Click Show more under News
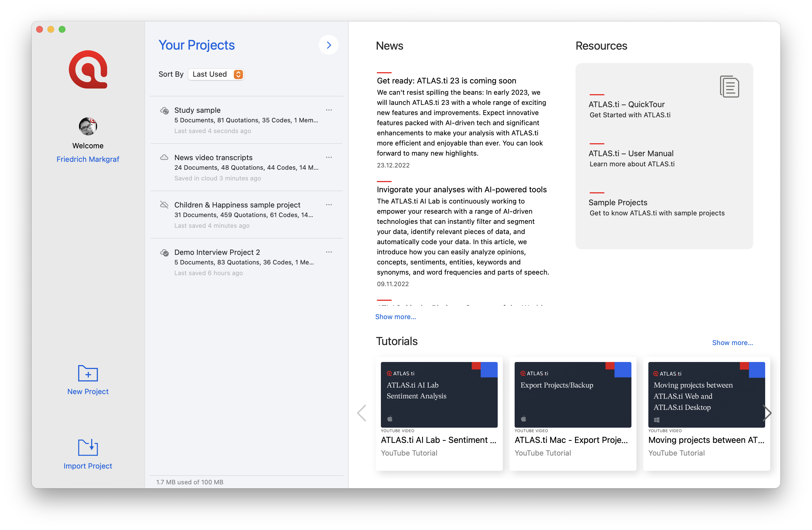812x530 pixels. coord(396,317)
